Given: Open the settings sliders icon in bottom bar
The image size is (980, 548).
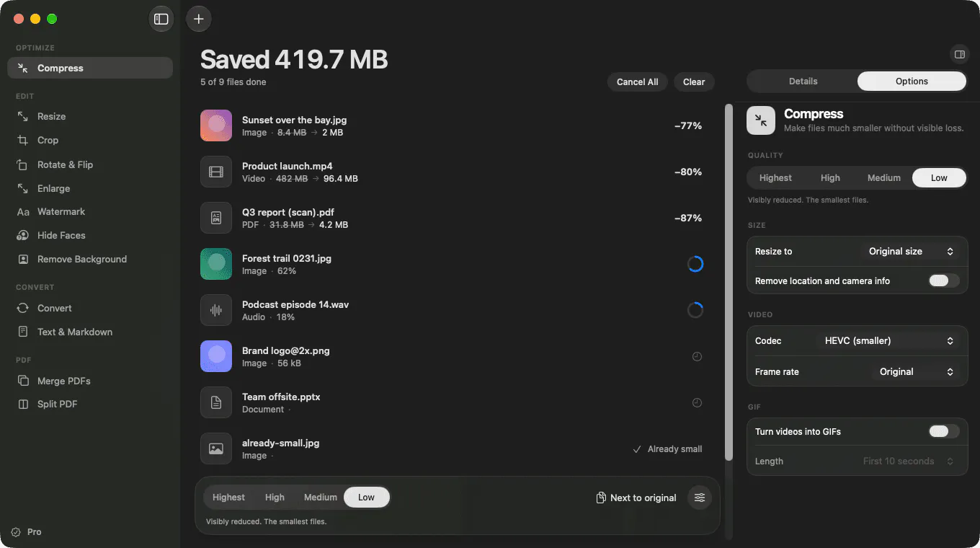Looking at the screenshot, I should [700, 498].
